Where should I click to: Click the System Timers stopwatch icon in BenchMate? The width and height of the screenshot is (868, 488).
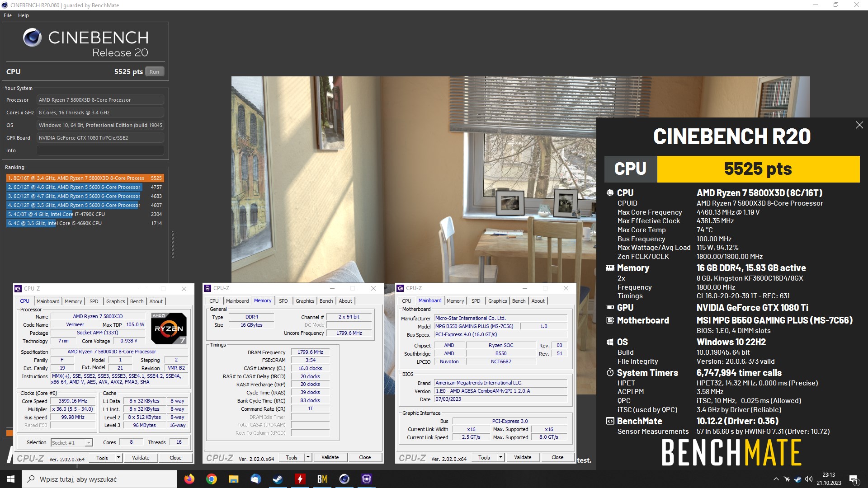[x=610, y=373]
